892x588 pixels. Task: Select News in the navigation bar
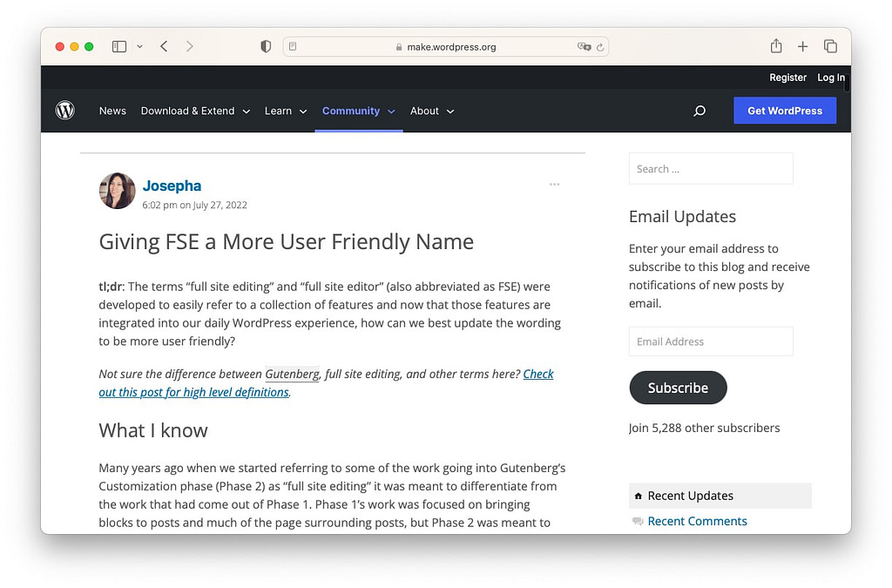click(x=112, y=111)
